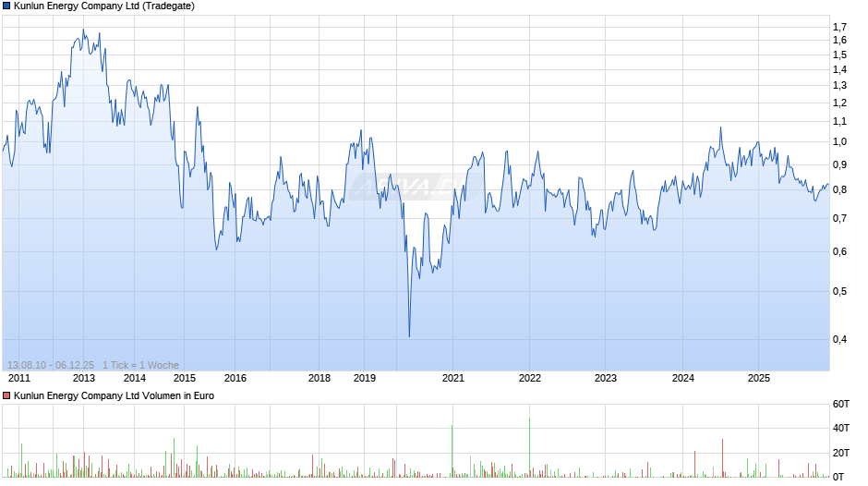868x486 pixels.
Task: Click the 2016 x-axis label
Action: click(x=235, y=378)
